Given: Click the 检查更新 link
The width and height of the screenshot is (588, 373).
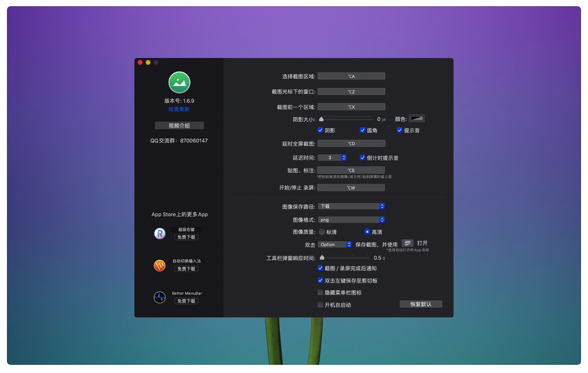Looking at the screenshot, I should pyautogui.click(x=179, y=109).
